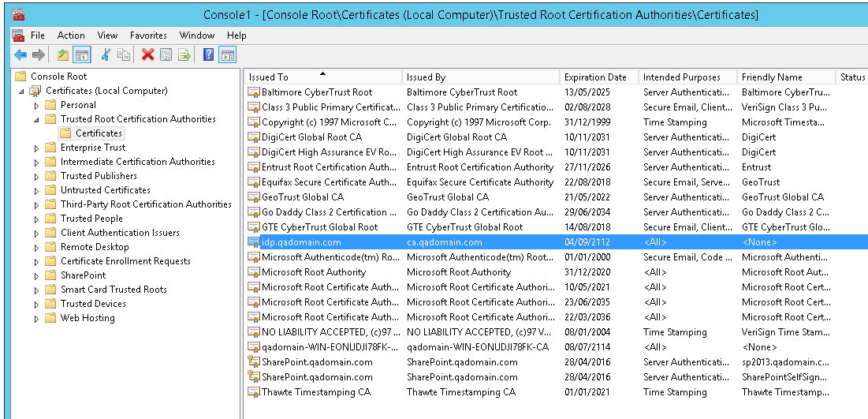The image size is (868, 419).
Task: Click the Export List toolbar icon
Action: (x=184, y=54)
